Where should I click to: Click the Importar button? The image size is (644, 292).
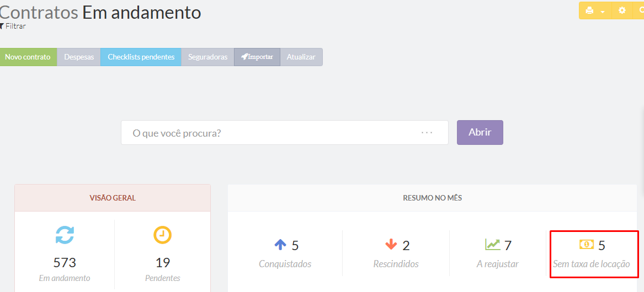[257, 57]
